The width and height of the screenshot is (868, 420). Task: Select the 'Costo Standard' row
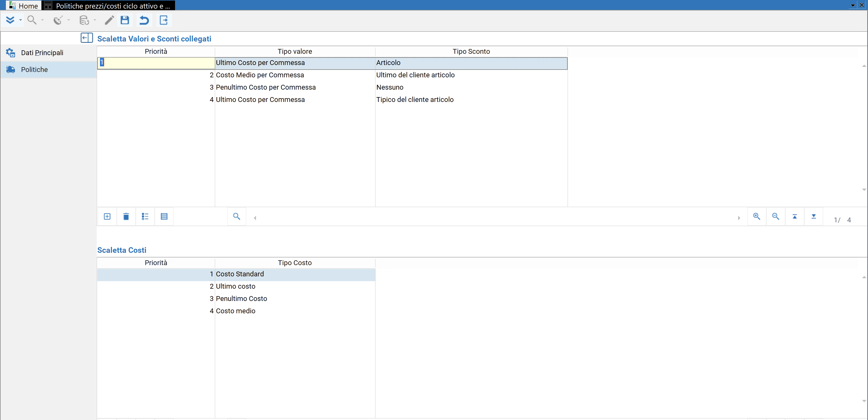[x=236, y=274]
